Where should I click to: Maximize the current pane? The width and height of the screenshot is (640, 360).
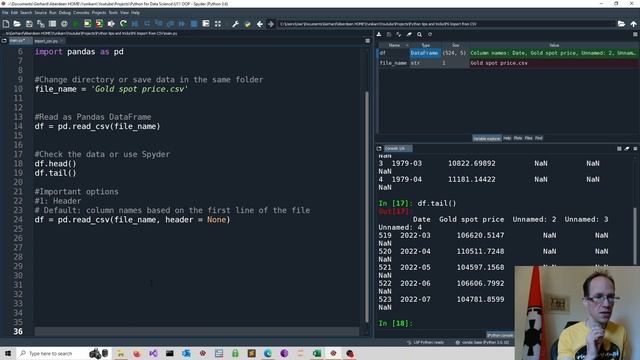[x=218, y=24]
